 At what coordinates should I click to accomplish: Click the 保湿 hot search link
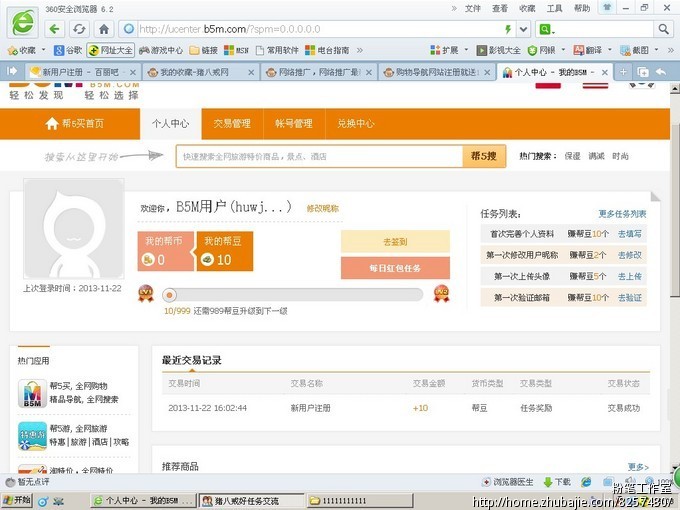(x=572, y=156)
